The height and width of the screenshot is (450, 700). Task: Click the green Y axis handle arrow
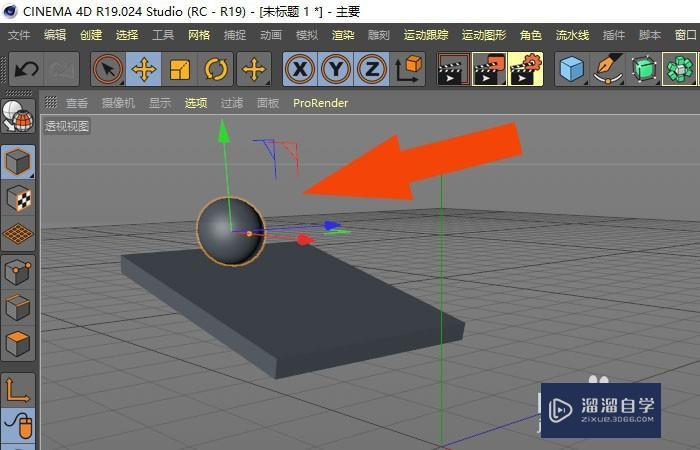224,130
